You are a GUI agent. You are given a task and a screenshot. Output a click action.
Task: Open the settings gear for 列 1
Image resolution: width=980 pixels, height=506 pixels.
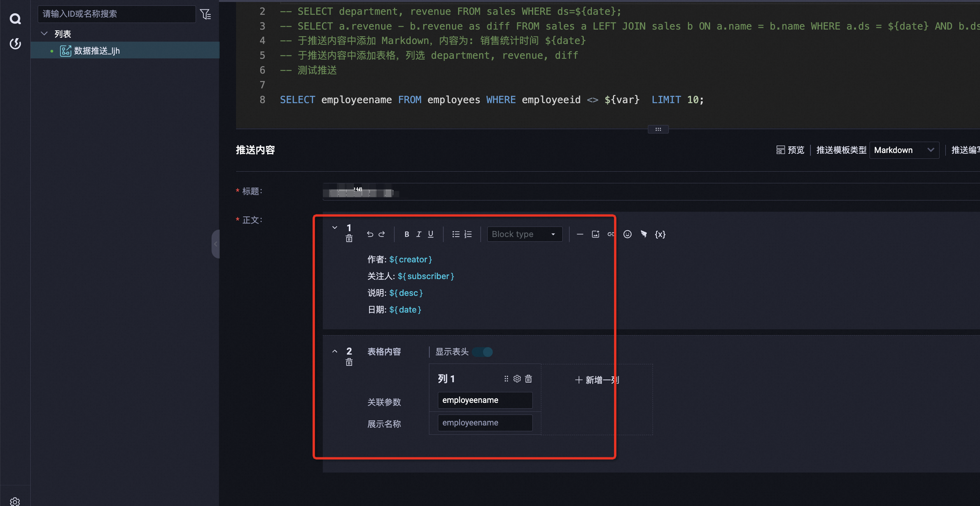pos(517,379)
